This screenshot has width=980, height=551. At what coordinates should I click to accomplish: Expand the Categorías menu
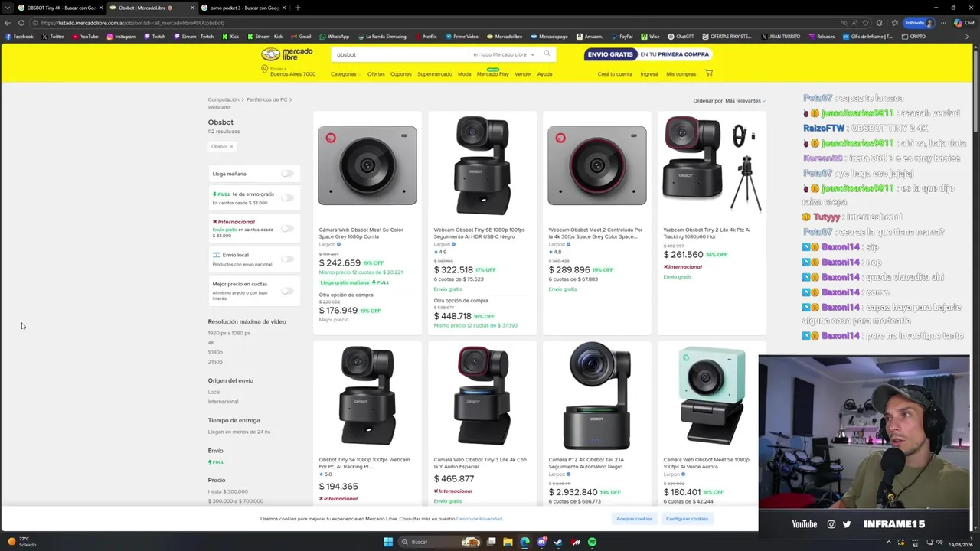click(x=345, y=74)
